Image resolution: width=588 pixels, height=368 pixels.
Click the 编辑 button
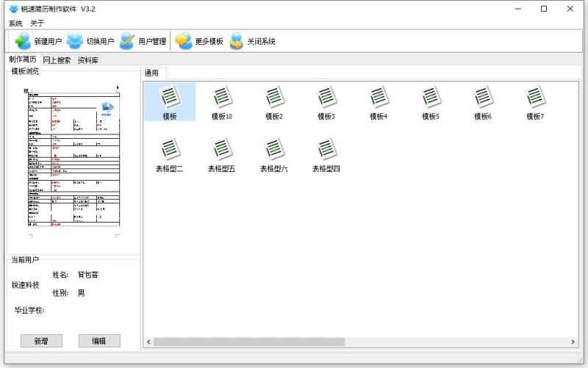pyautogui.click(x=99, y=341)
